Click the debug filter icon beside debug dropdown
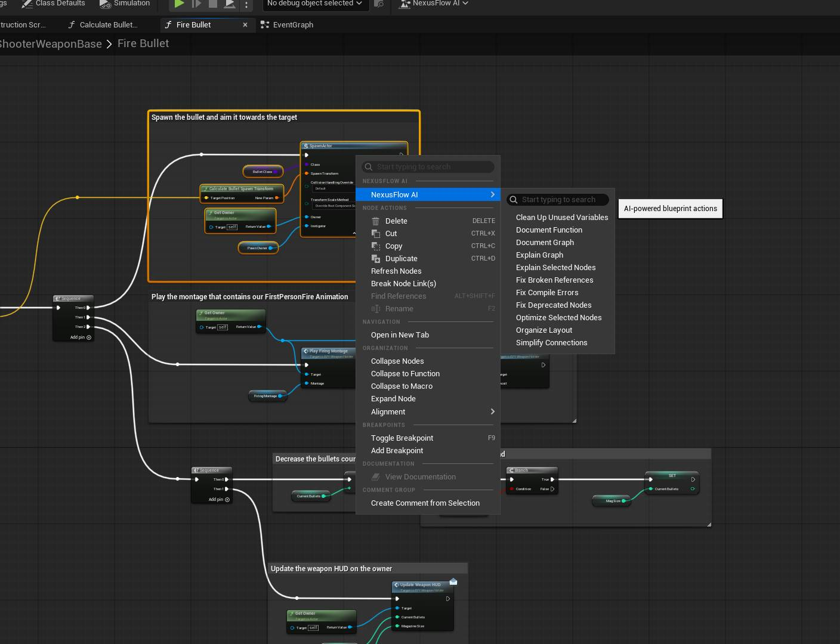 379,4
